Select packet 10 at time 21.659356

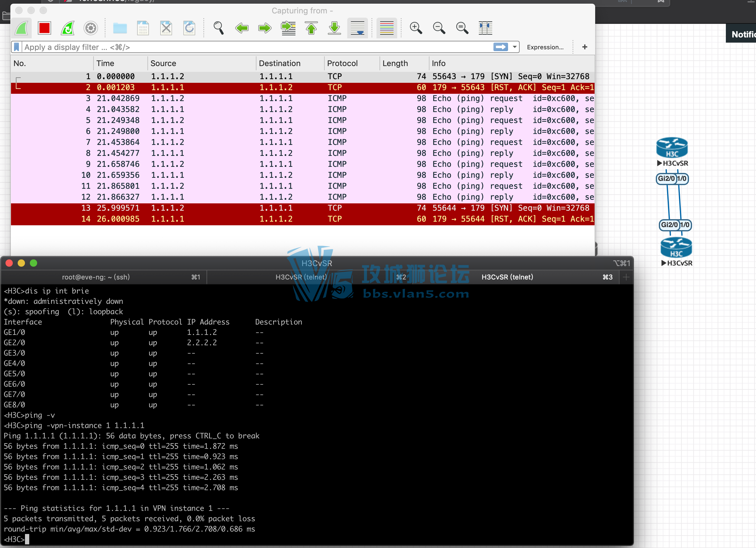(x=303, y=175)
